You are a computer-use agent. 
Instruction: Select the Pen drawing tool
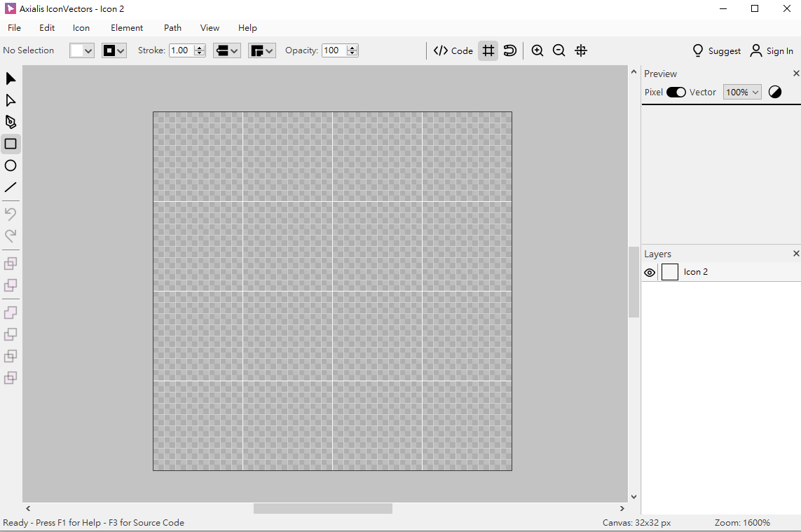click(11, 122)
